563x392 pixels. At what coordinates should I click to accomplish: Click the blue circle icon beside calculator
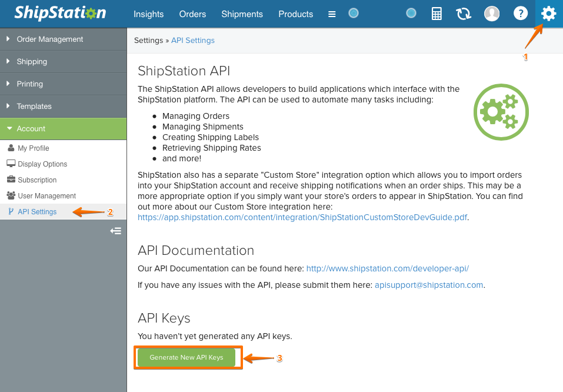[411, 14]
